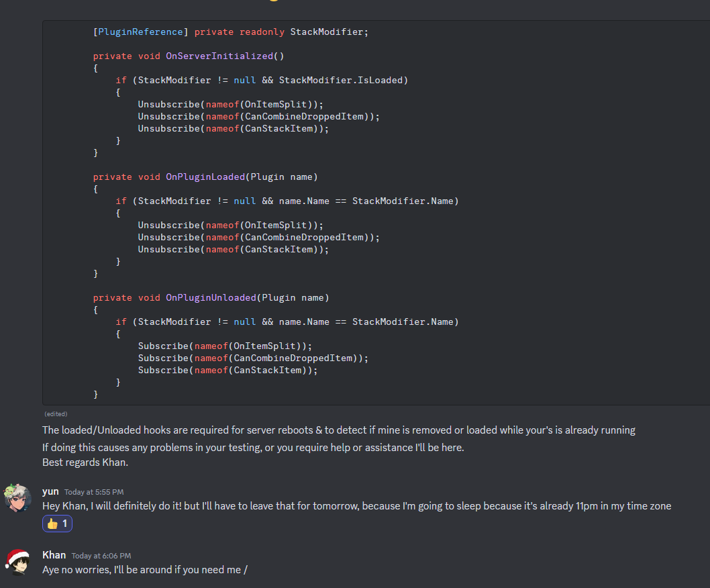Open yun's profile via username
Image resolution: width=710 pixels, height=588 pixels.
(x=50, y=491)
